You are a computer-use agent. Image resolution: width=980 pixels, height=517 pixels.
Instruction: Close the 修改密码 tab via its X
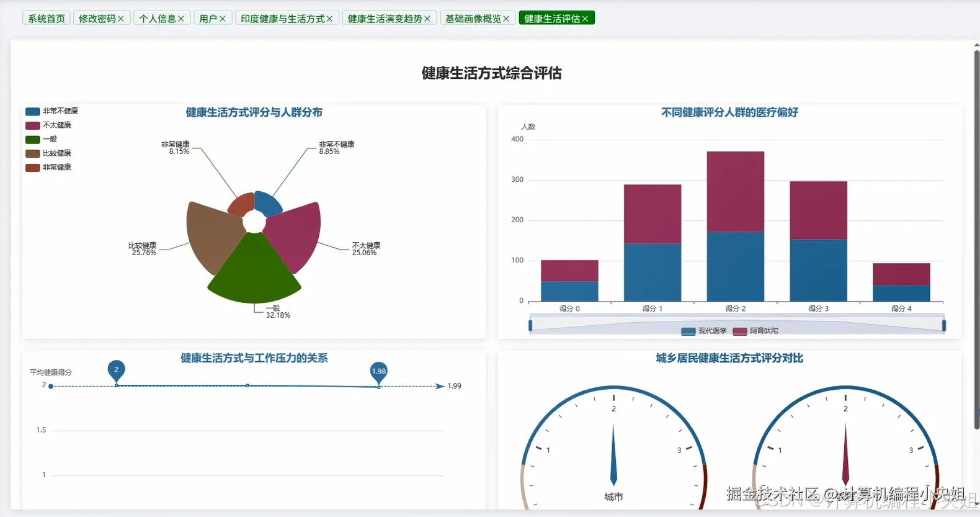[x=121, y=19]
